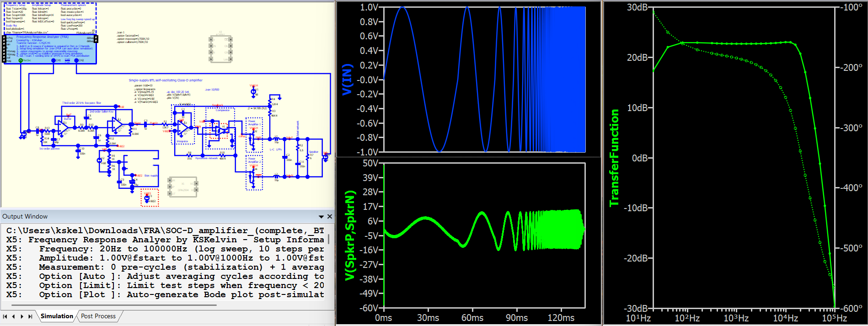Select the greyed-out OPA2994 block

pos(182,187)
